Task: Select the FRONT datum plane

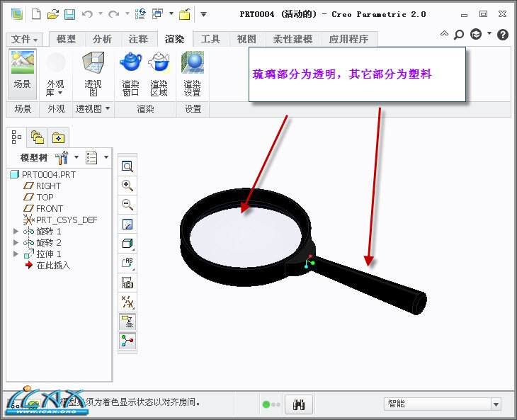Action: 43,208
